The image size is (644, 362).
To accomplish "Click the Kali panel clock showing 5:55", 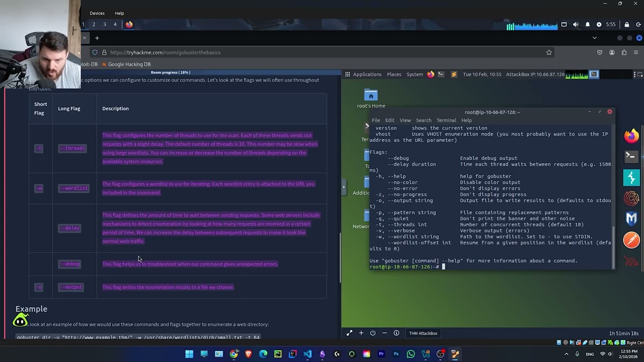I will [610, 24].
